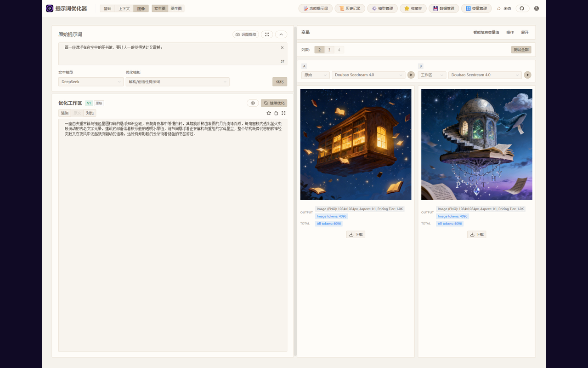This screenshot has height=368, width=588.
Task: Select the 图像 mode tab
Action: [x=141, y=8]
